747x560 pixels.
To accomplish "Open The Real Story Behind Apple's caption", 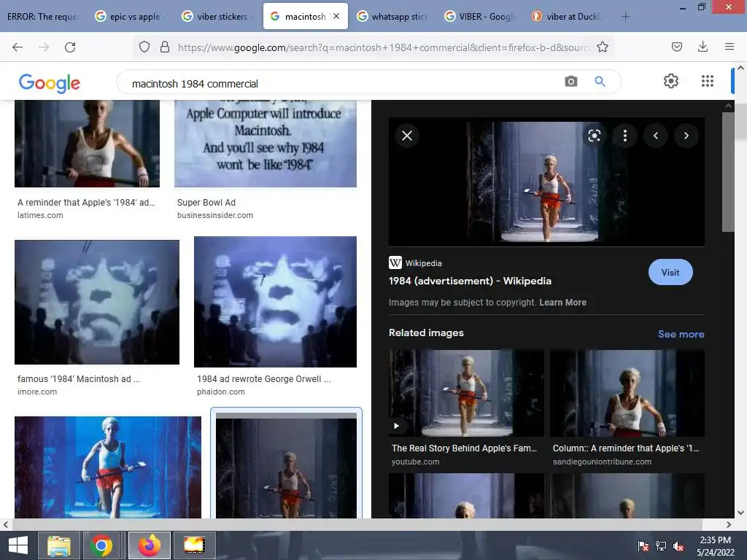I will pyautogui.click(x=464, y=448).
